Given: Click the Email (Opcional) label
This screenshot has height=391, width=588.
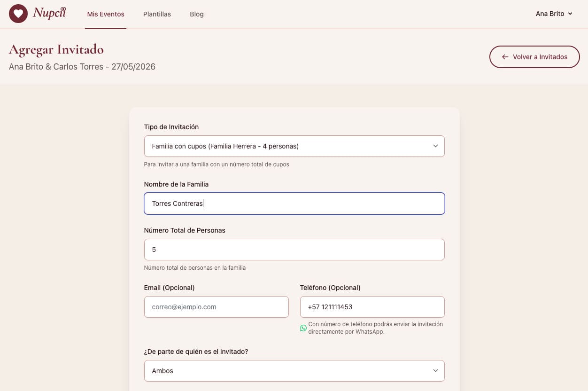Looking at the screenshot, I should click(169, 288).
